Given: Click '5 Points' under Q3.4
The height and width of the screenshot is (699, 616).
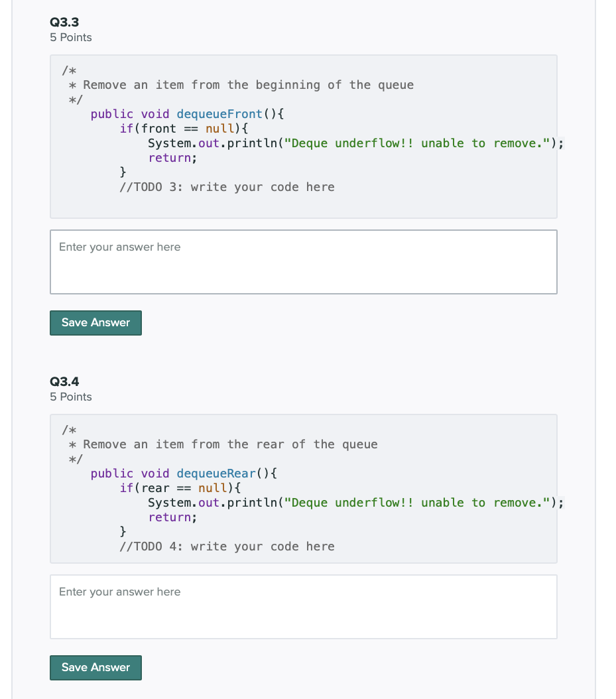Looking at the screenshot, I should [71, 397].
